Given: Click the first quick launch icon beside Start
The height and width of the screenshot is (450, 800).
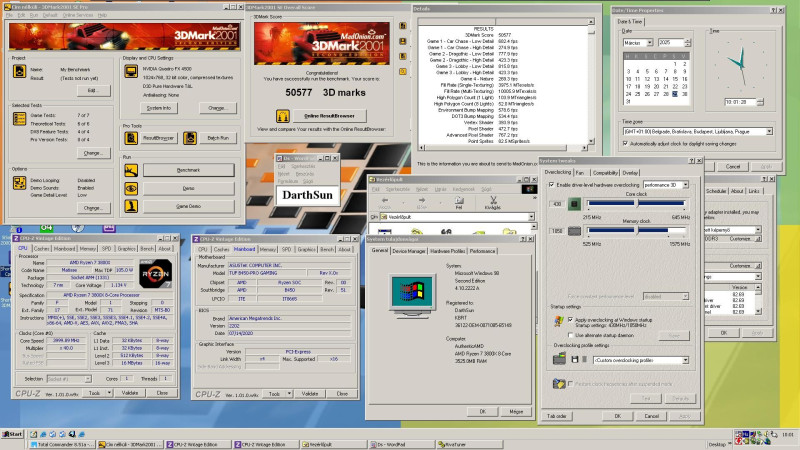Looking at the screenshot, I should (34, 434).
